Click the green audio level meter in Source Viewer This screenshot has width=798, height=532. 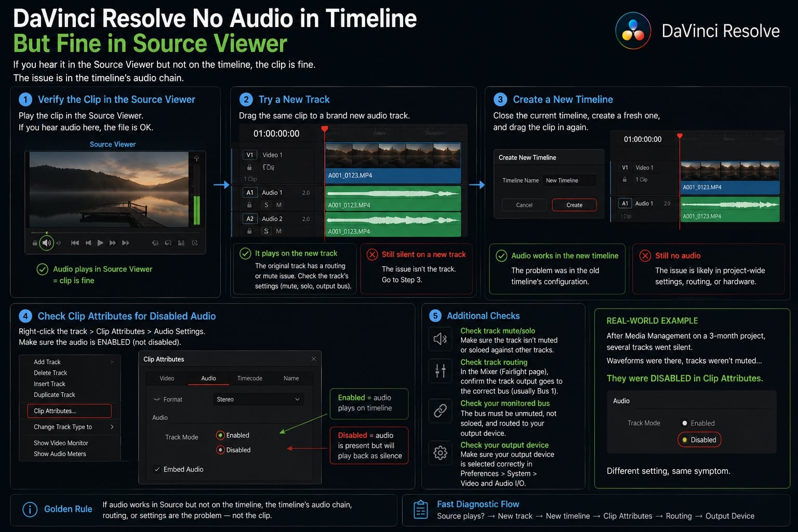coord(197,210)
